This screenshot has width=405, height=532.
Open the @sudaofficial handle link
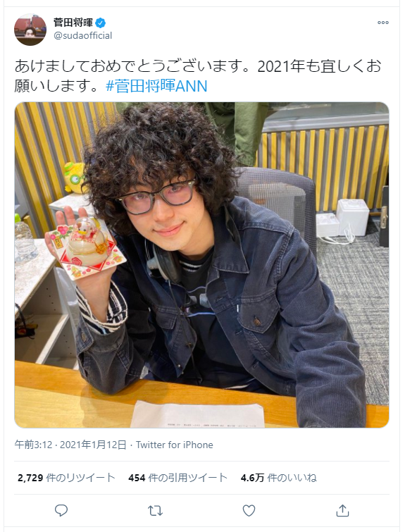point(83,36)
